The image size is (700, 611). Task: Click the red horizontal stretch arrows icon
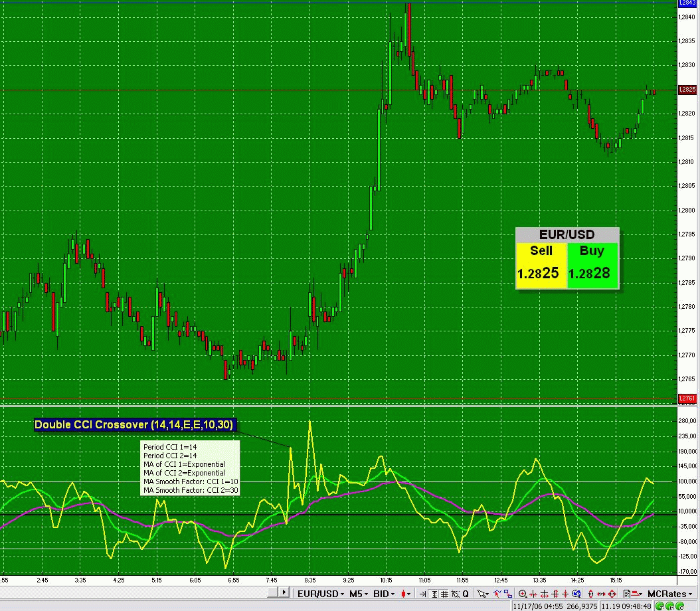(x=601, y=594)
